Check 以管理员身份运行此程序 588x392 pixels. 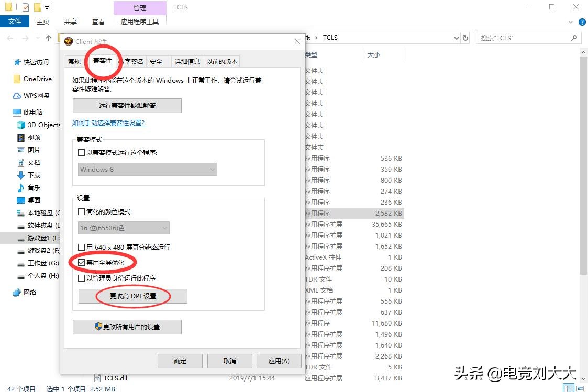(x=82, y=278)
